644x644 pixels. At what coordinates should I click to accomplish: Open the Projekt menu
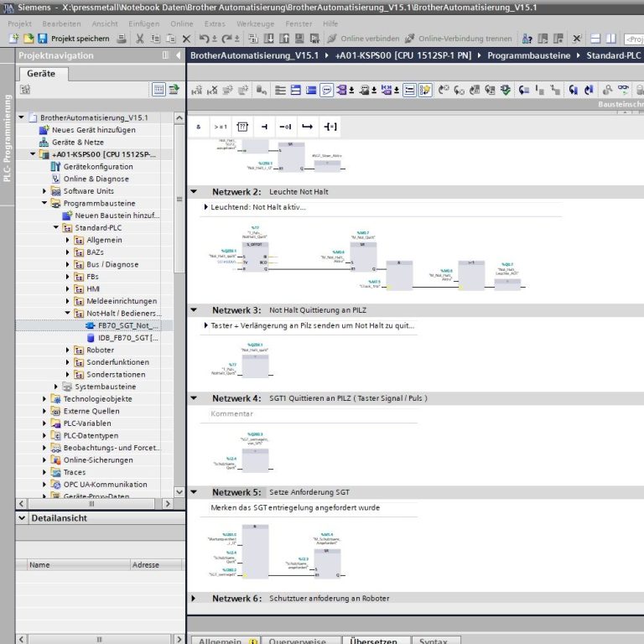(19, 23)
